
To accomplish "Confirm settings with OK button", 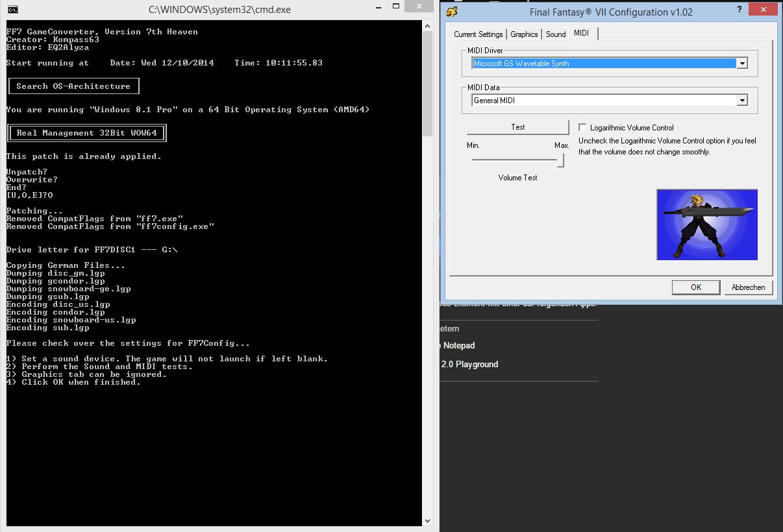I will coord(696,287).
